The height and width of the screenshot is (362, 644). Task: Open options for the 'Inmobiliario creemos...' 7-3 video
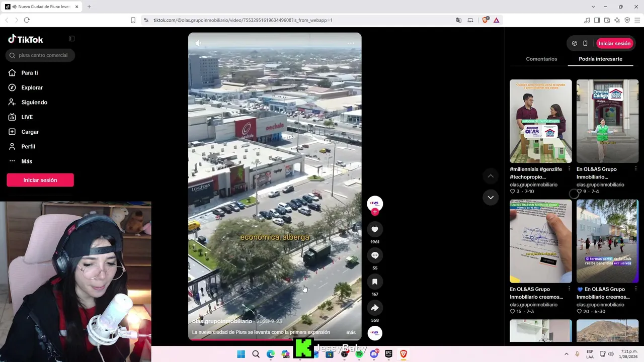click(x=569, y=289)
